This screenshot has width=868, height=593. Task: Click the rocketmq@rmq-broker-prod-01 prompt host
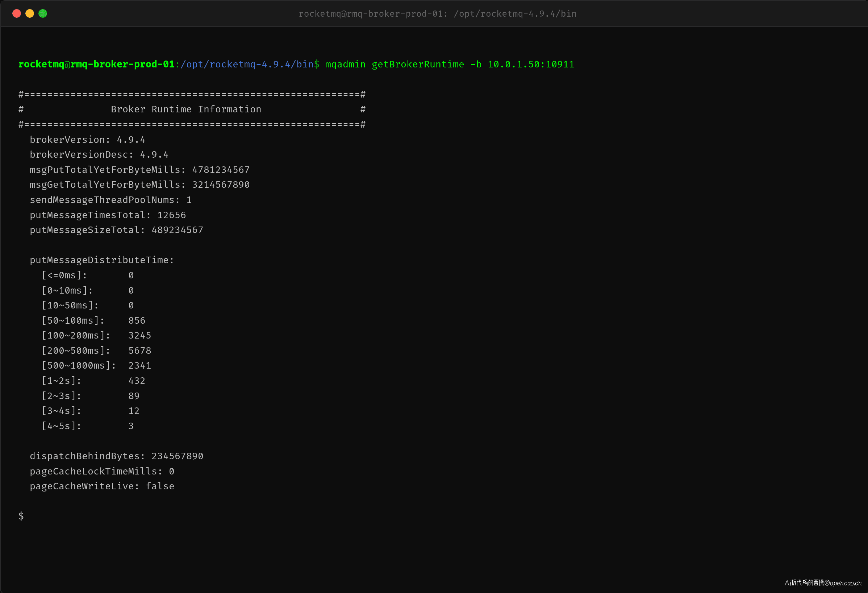point(96,64)
